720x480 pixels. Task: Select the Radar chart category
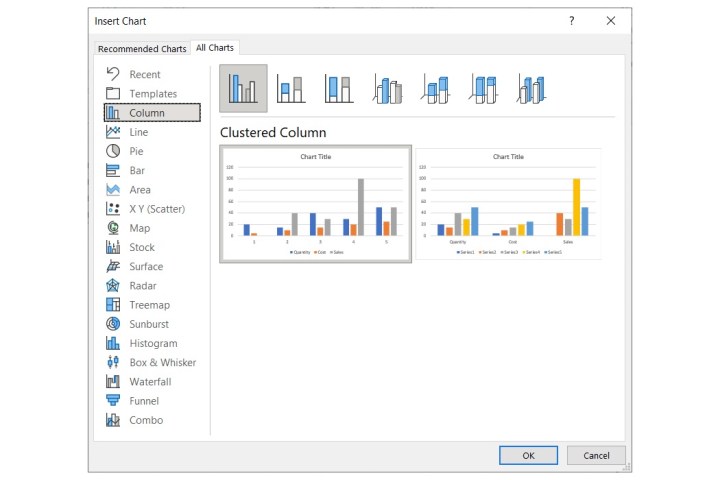coord(152,286)
